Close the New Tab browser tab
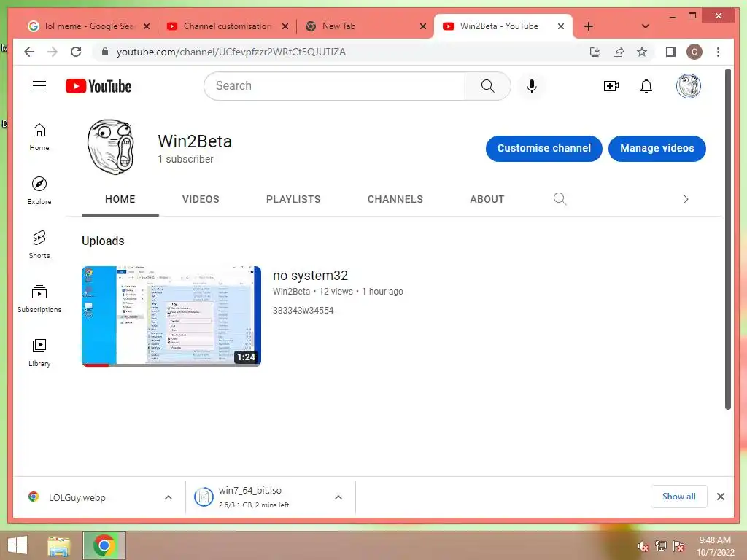Screen dimensions: 747x560 coord(423,26)
